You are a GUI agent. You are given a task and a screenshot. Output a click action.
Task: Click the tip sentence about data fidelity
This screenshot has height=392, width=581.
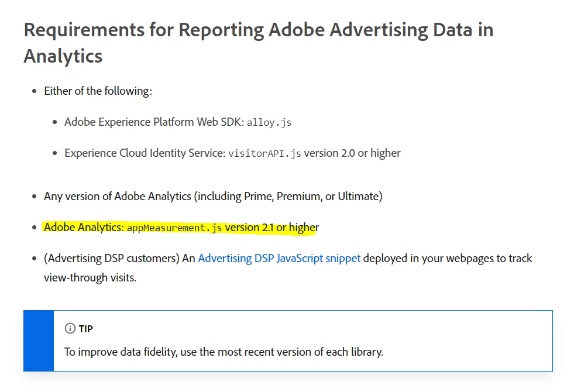[224, 352]
